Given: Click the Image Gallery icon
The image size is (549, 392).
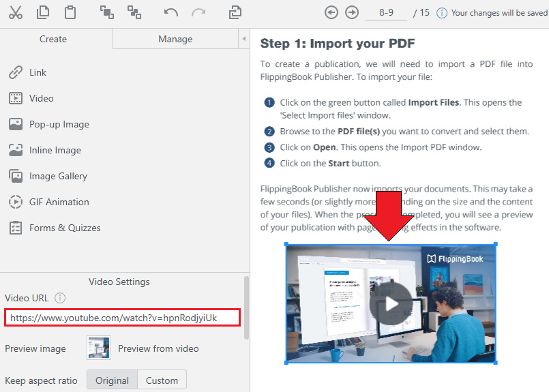Looking at the screenshot, I should tap(16, 176).
